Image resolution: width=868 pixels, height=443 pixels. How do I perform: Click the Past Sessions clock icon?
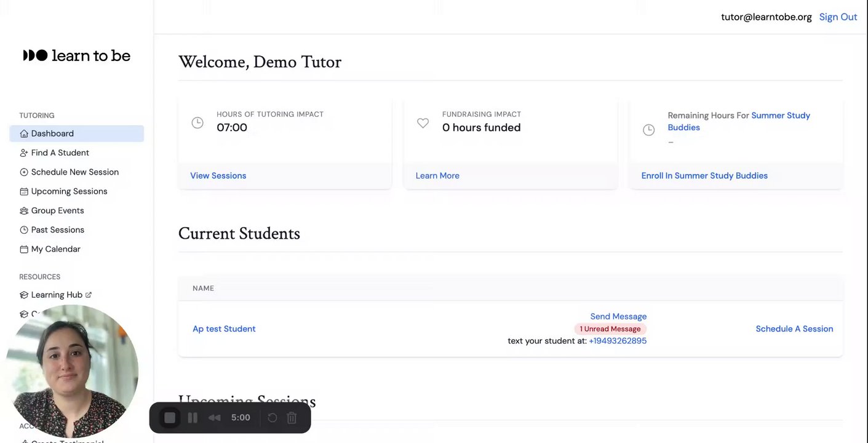[x=24, y=230]
